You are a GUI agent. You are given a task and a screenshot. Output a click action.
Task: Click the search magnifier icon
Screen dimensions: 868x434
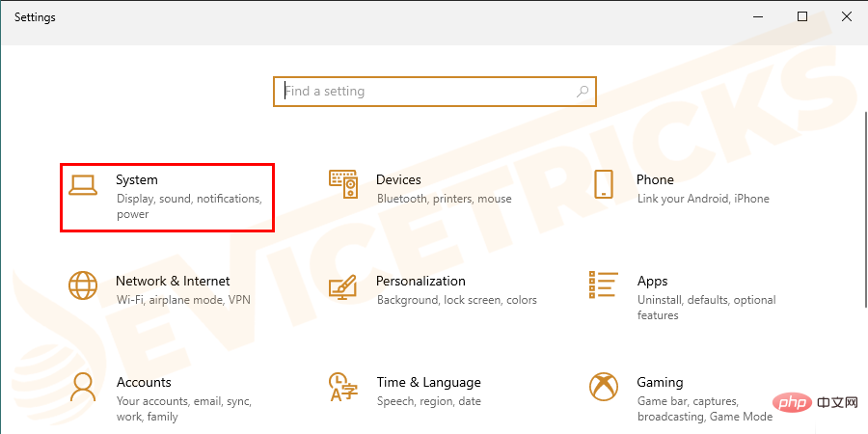583,92
